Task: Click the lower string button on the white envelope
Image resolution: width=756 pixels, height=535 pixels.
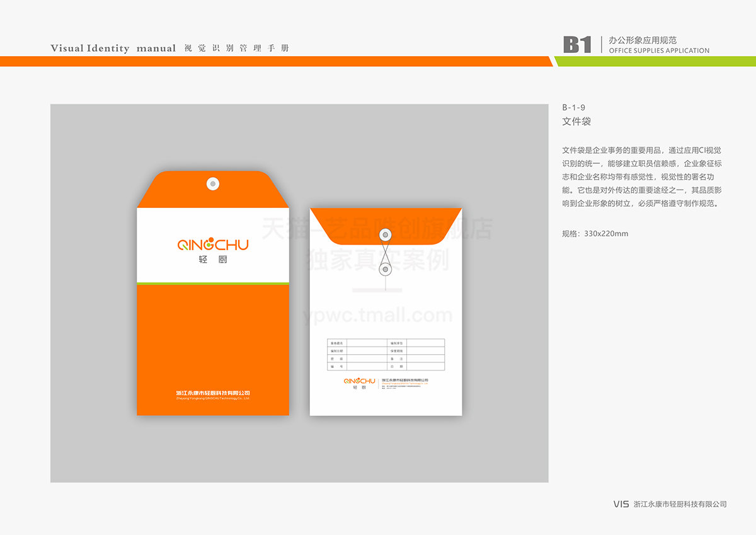Action: click(x=385, y=270)
